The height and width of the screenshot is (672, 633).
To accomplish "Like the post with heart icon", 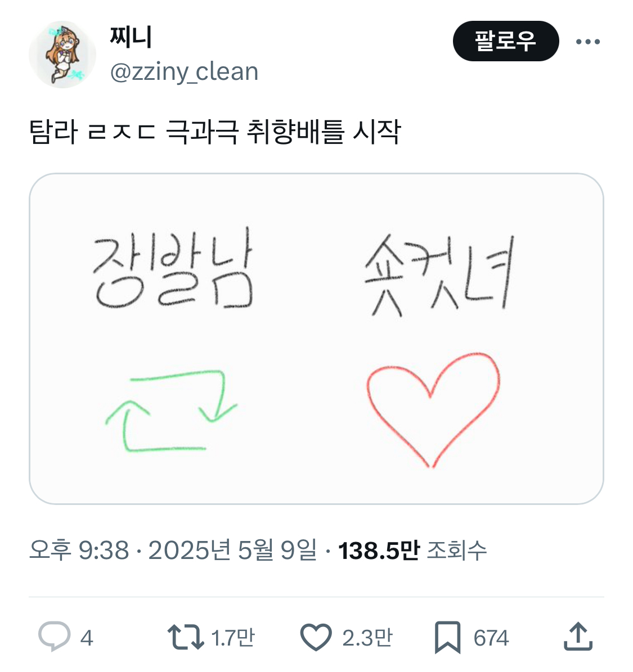I will (316, 637).
